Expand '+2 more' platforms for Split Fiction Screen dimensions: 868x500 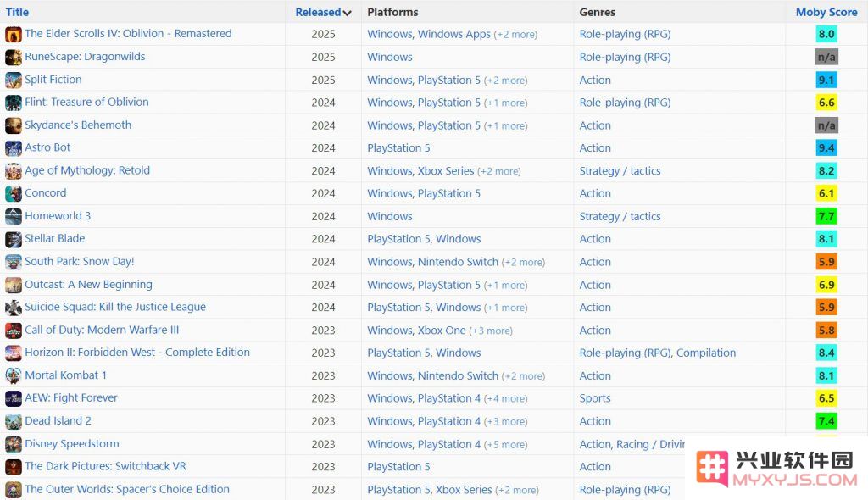coord(505,81)
